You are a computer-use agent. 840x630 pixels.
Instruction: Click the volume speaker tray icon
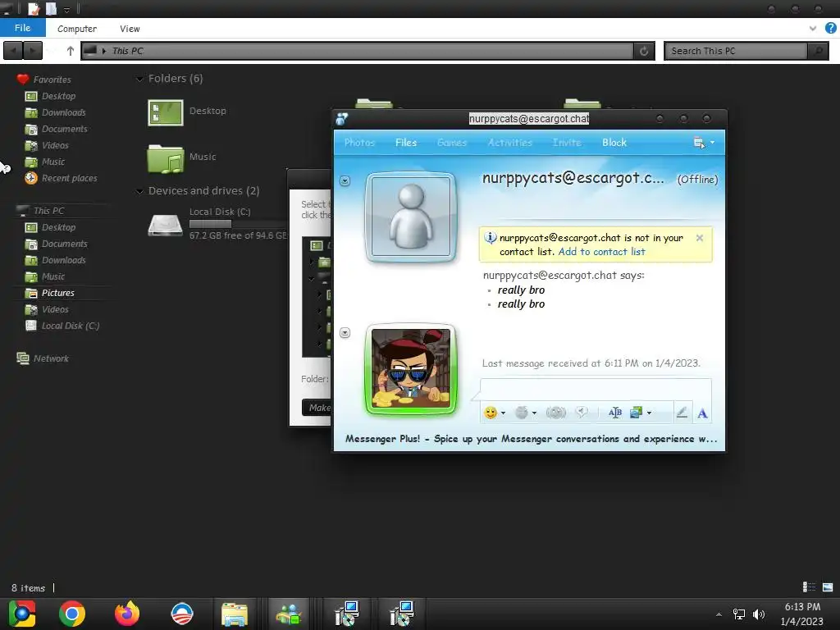point(759,614)
